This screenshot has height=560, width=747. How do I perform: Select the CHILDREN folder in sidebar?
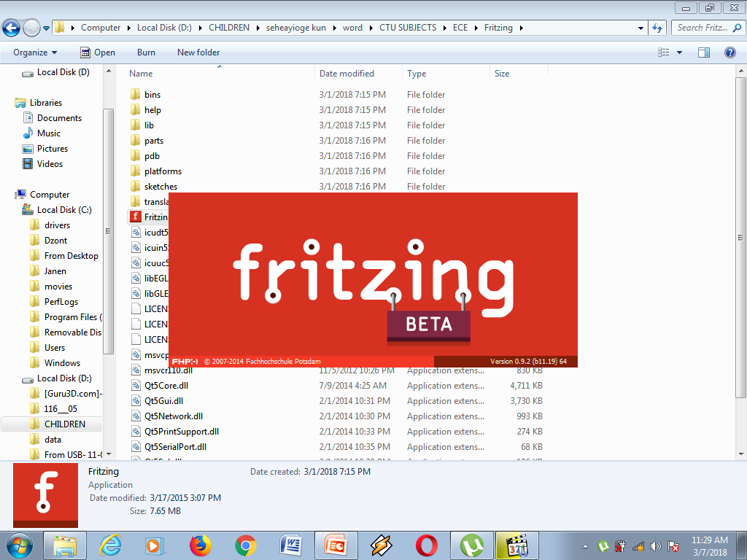coord(64,424)
